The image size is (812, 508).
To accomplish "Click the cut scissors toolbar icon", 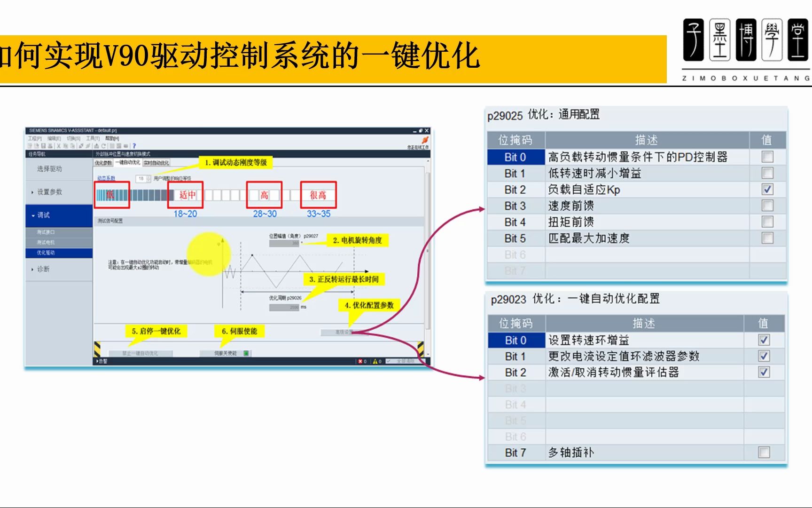I will [x=59, y=146].
